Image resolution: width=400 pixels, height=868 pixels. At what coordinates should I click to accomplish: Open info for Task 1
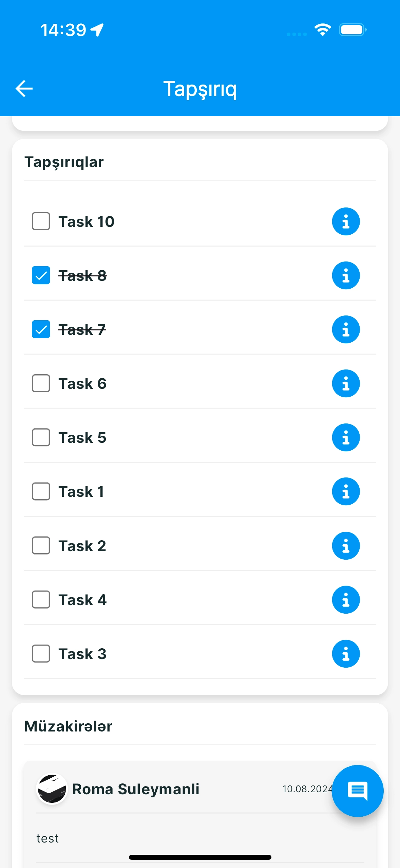point(345,491)
